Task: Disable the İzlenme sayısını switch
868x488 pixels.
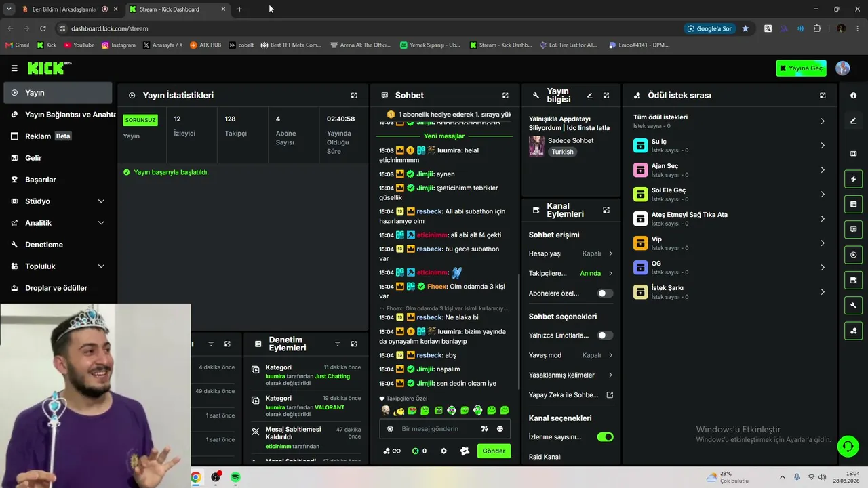Action: click(605, 437)
